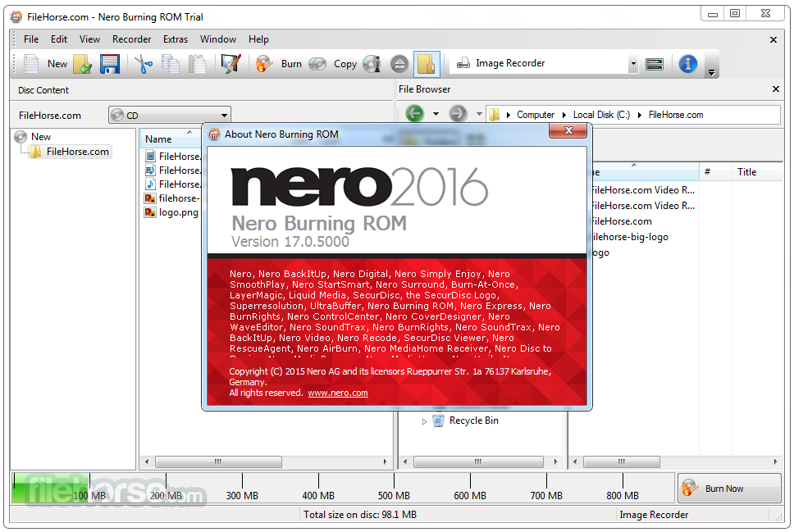This screenshot has width=794, height=532.
Task: Open the Edit menu
Action: pyautogui.click(x=59, y=39)
